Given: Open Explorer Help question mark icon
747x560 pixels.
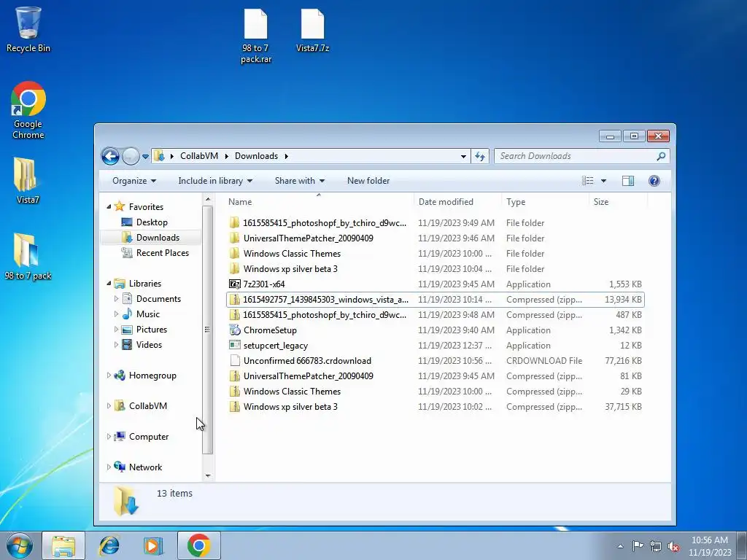Looking at the screenshot, I should (654, 181).
